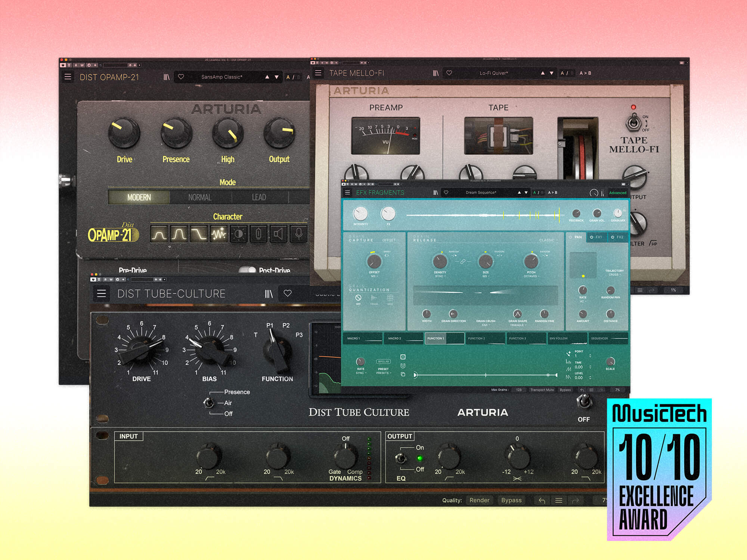Select next preset in Dist OpAmp-21
This screenshot has width=747, height=560.
276,77
